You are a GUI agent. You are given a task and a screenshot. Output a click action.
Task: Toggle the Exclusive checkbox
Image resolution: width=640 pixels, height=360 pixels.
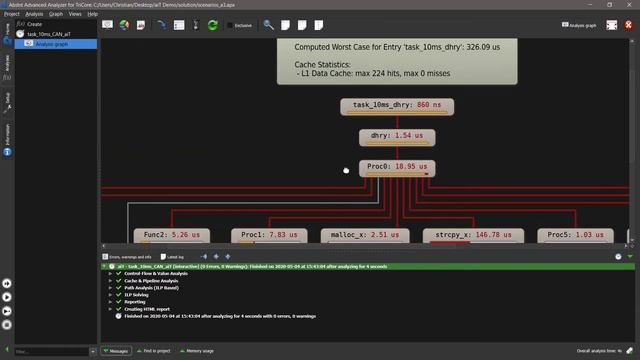pos(240,25)
